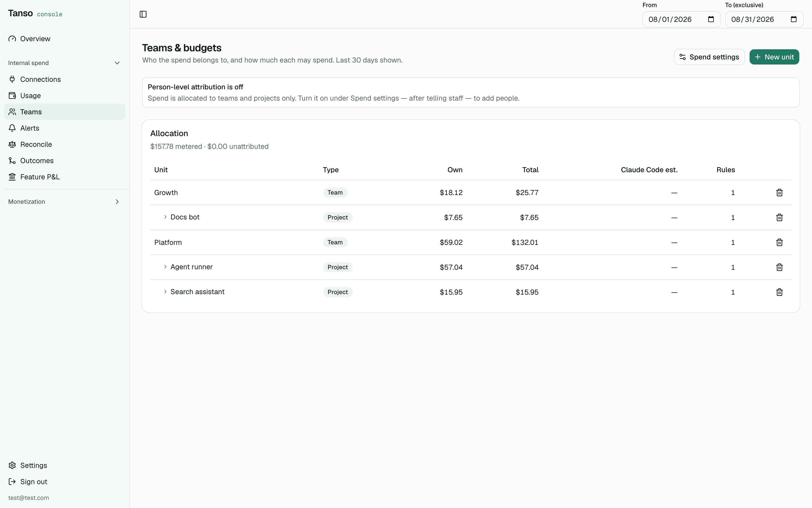
Task: Click the Platform unit name
Action: pos(168,242)
